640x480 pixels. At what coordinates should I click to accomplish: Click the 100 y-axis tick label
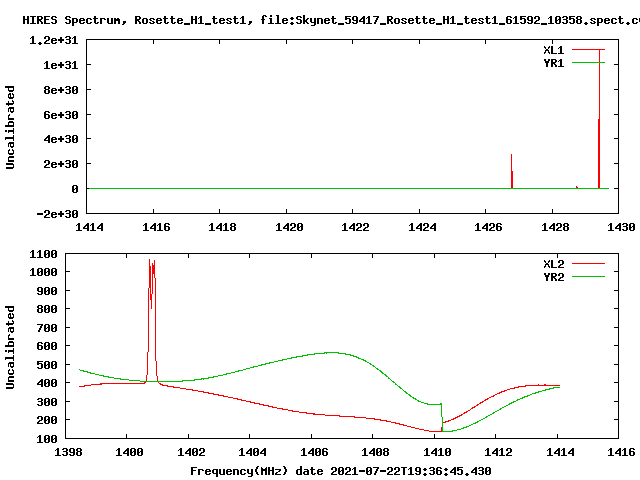coord(47,439)
